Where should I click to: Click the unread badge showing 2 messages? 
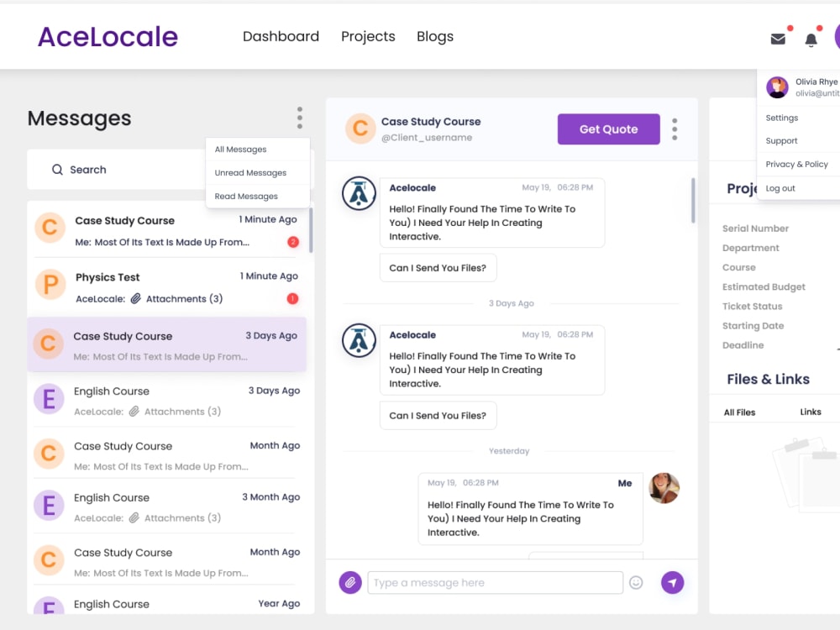point(293,242)
